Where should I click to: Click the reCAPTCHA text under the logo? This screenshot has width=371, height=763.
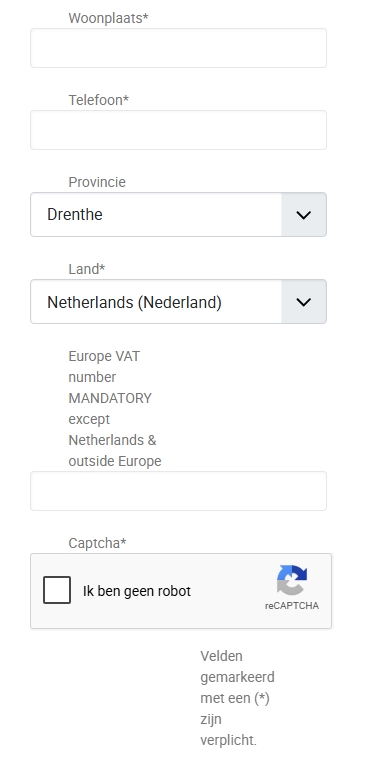pyautogui.click(x=292, y=606)
